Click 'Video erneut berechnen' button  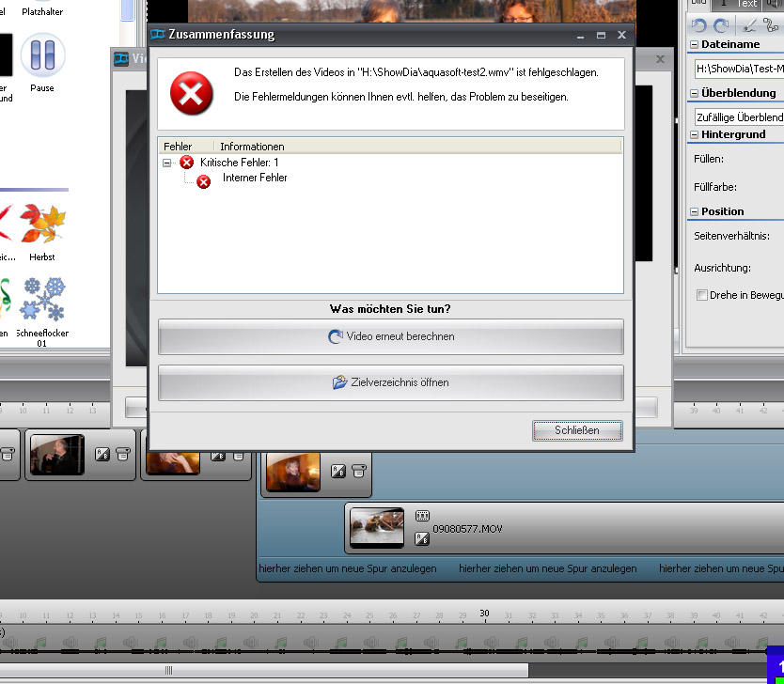390,336
